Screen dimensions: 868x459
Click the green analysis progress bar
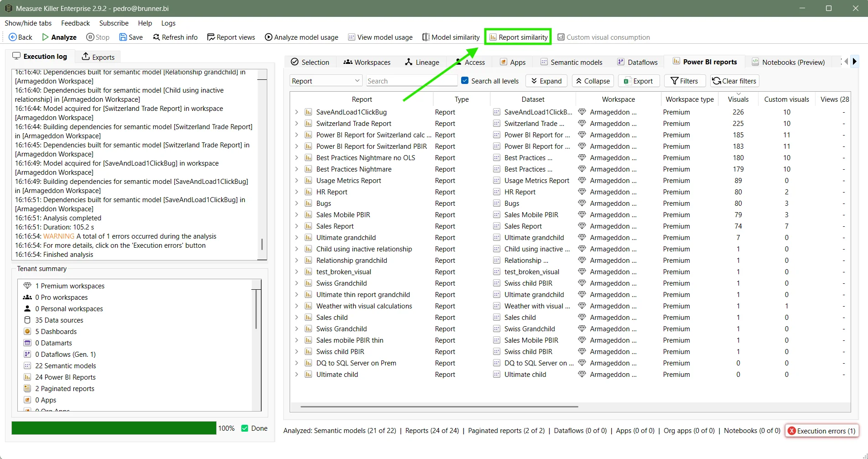114,428
